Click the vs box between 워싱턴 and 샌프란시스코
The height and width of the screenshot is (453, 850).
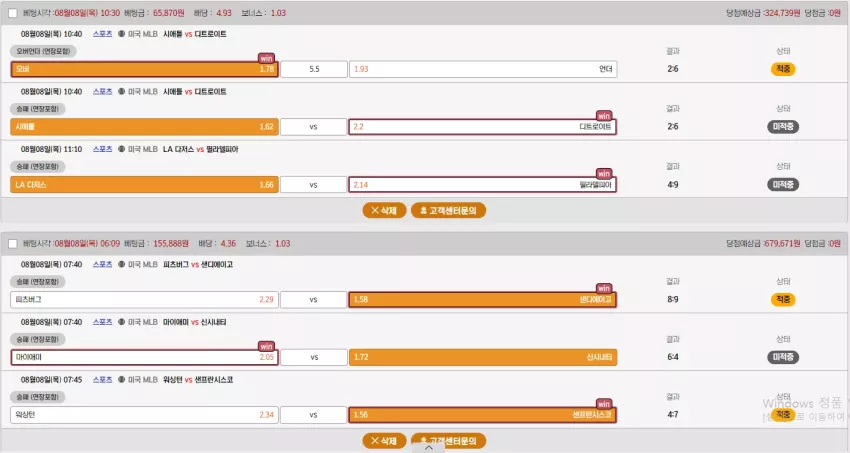pyautogui.click(x=314, y=415)
